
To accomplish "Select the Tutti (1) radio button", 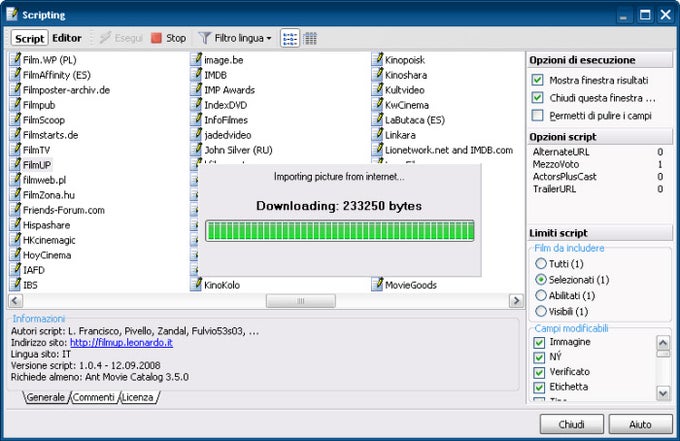I will 541,263.
